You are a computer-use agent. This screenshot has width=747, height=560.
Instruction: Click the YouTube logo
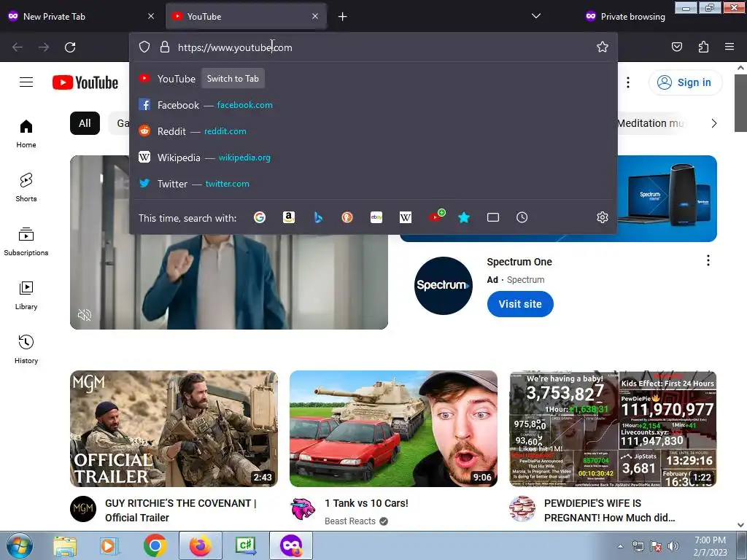pyautogui.click(x=85, y=82)
